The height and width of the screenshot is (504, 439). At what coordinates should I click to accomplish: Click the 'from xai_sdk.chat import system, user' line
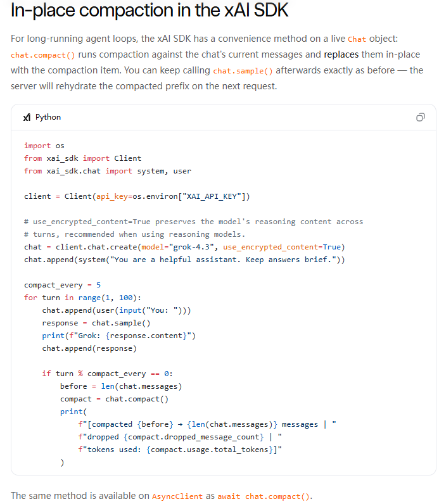click(108, 171)
